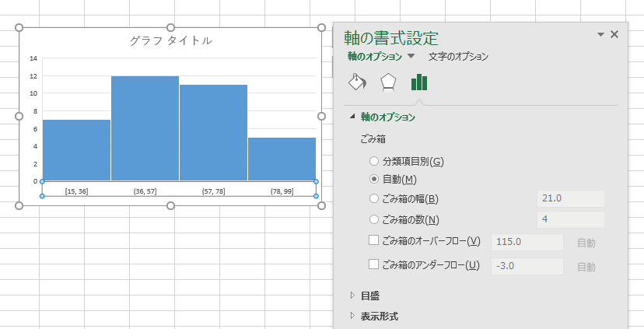Select the 分類項目別 radio button
Screen dimensions: 644x329
374,161
